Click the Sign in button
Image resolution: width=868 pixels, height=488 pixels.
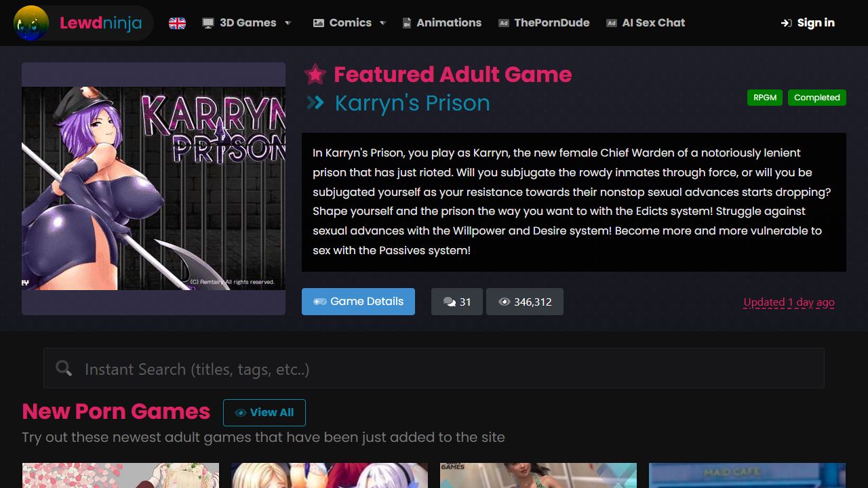[808, 23]
